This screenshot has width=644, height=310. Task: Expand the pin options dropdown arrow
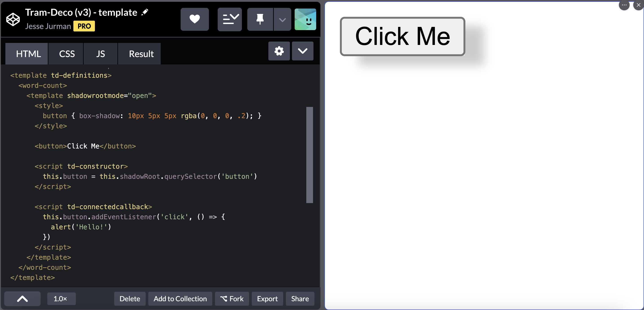(x=282, y=20)
